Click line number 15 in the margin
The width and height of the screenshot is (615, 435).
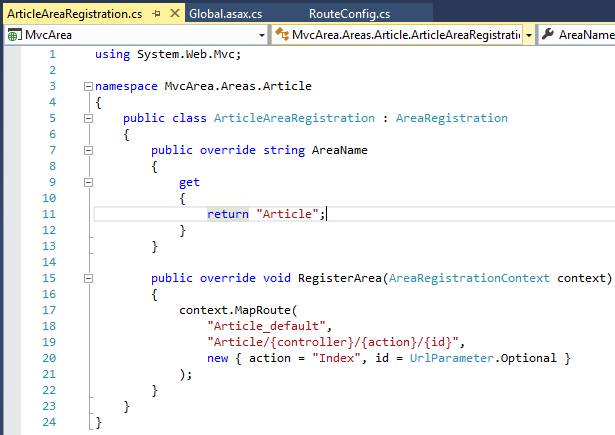(49, 278)
